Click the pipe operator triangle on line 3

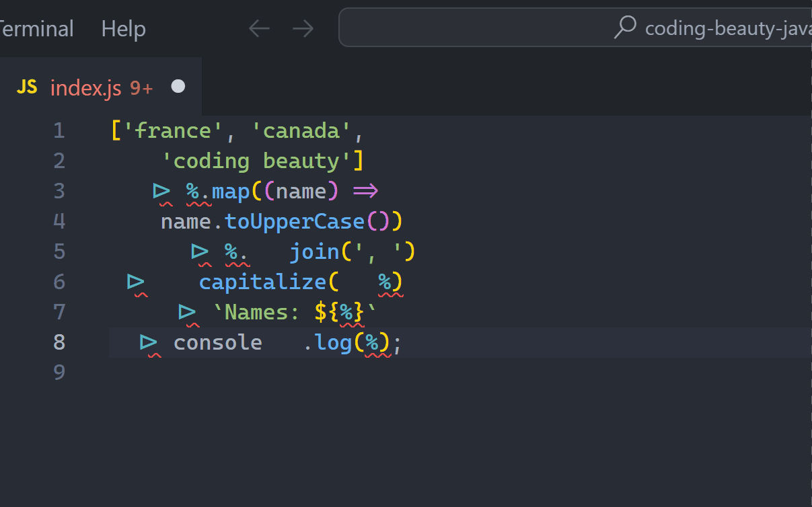coord(161,192)
